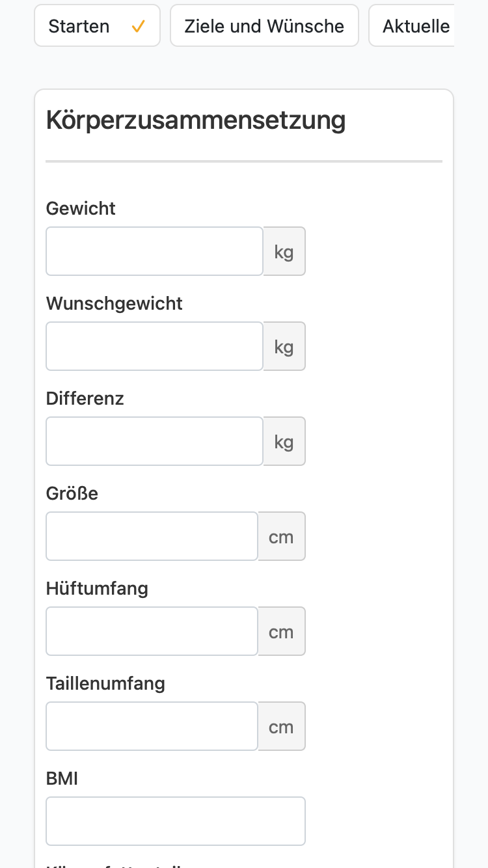Screen dimensions: 488x868
Task: Click the cm unit beside Taillenumfang field
Action: (x=282, y=726)
